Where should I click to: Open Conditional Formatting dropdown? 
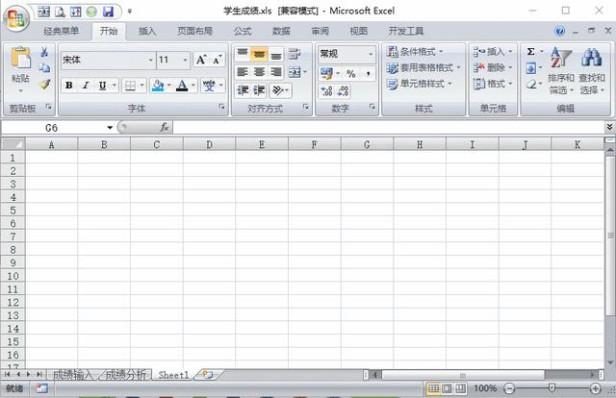(415, 51)
